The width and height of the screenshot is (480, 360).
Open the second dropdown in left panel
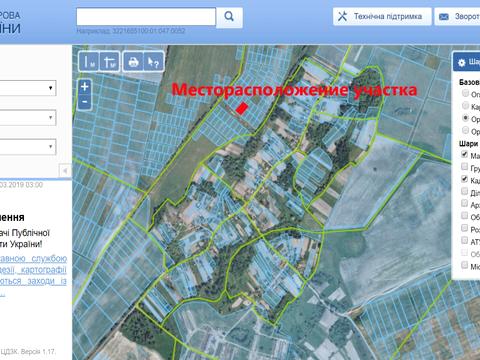(x=28, y=117)
